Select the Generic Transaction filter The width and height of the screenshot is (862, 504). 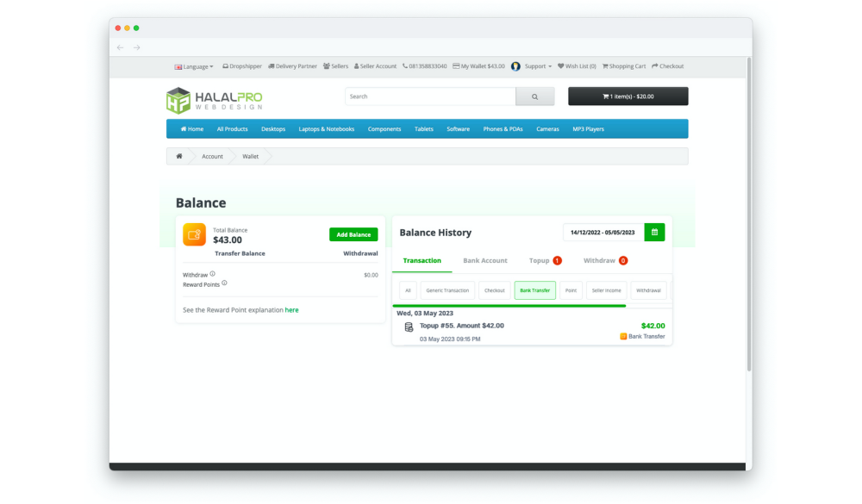[447, 290]
